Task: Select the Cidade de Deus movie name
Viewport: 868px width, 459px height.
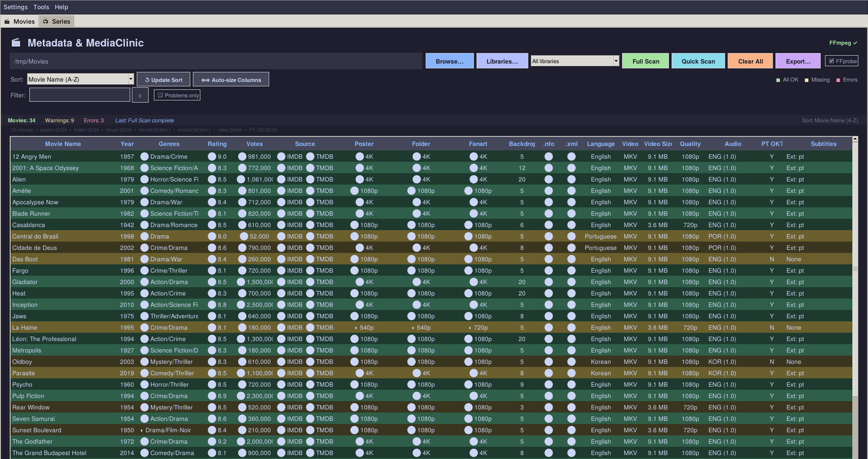Action: 35,247
